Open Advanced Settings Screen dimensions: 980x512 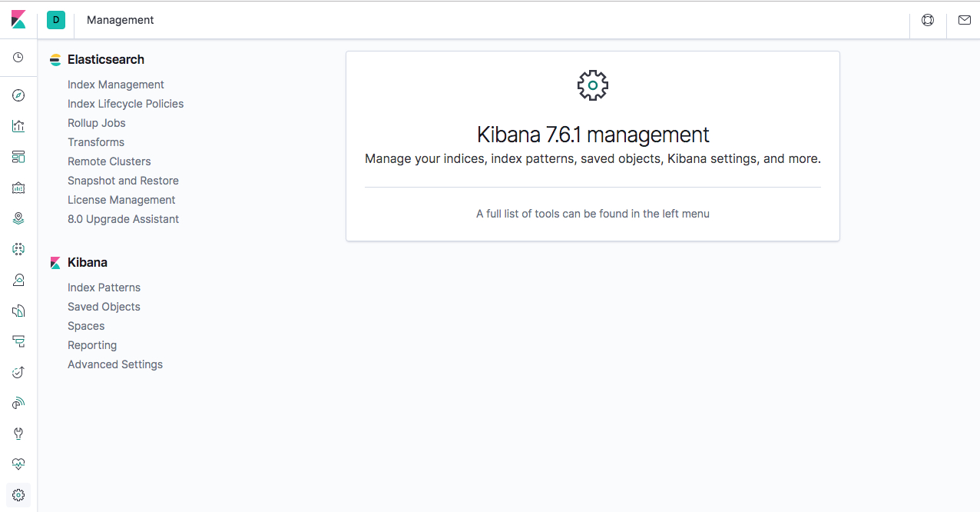click(x=115, y=364)
